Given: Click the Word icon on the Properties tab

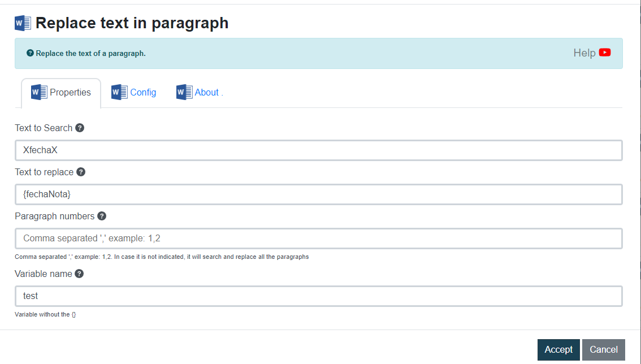Looking at the screenshot, I should [x=39, y=92].
